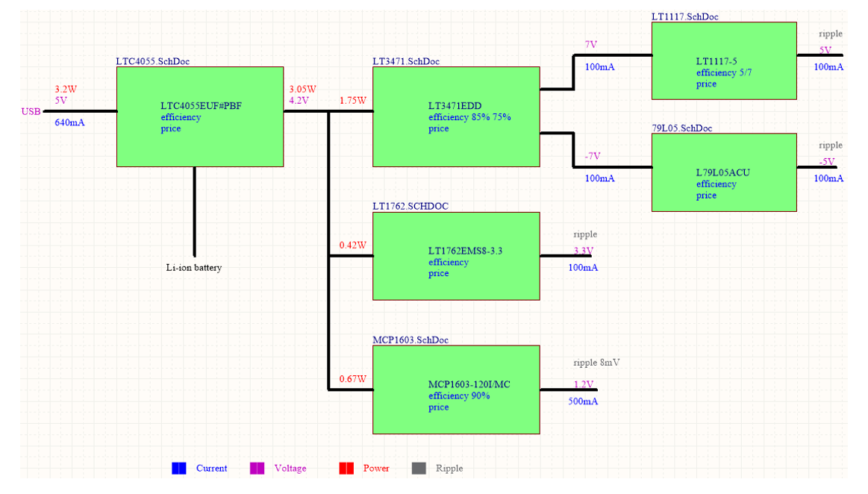Click the purple Voltage legend swatch
Screen dimensions: 868x494
click(257, 469)
